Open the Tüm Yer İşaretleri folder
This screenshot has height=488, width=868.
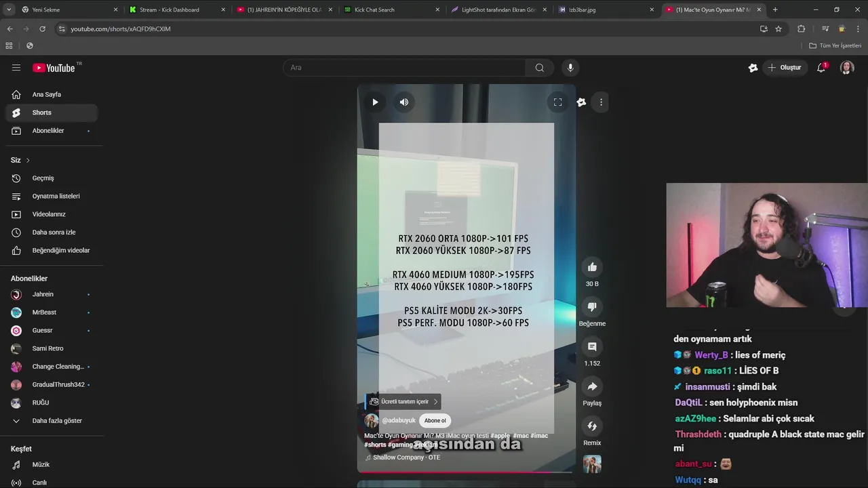(835, 45)
